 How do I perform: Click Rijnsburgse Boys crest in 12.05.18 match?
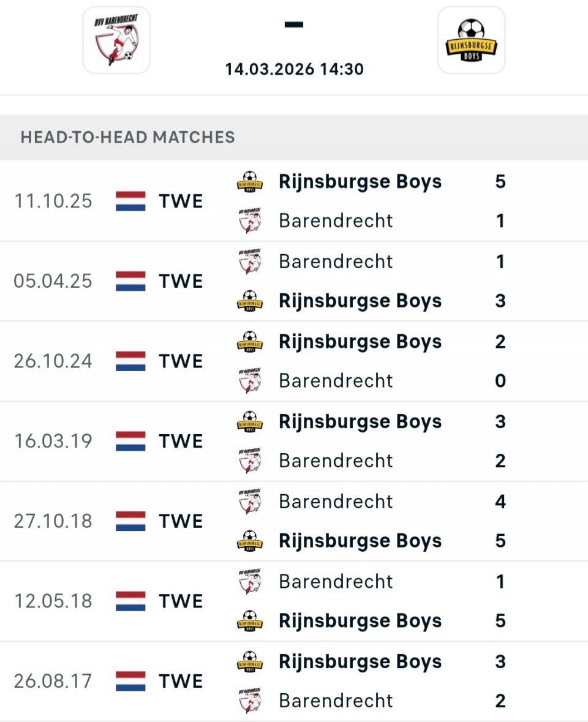click(x=250, y=621)
